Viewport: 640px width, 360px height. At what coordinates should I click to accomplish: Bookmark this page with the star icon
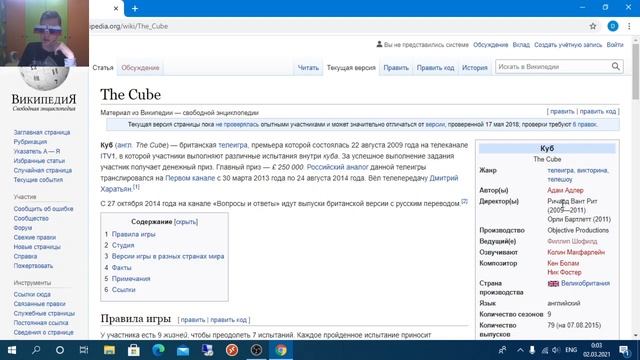coord(593,26)
